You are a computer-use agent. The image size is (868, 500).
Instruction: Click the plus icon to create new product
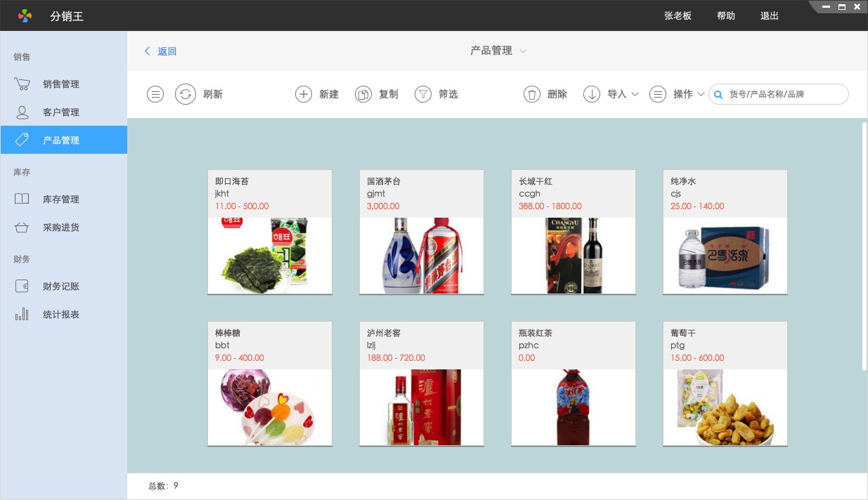[x=304, y=94]
